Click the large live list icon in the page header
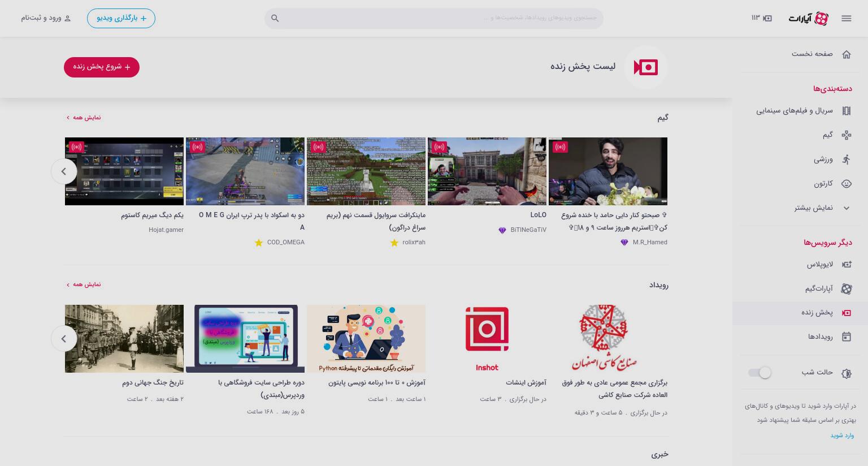Viewport: 868px width, 466px height. coord(646,67)
